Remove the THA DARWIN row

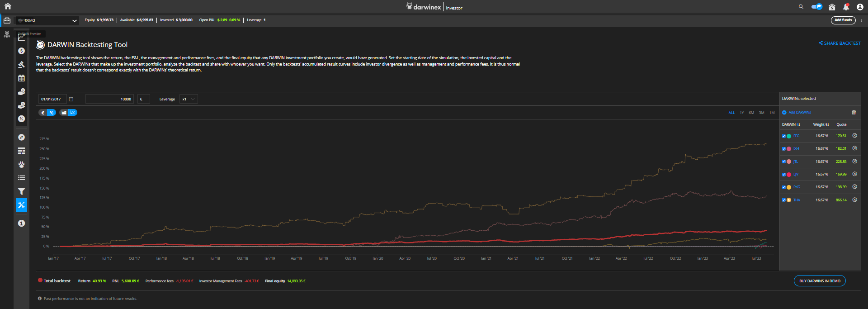(x=854, y=200)
